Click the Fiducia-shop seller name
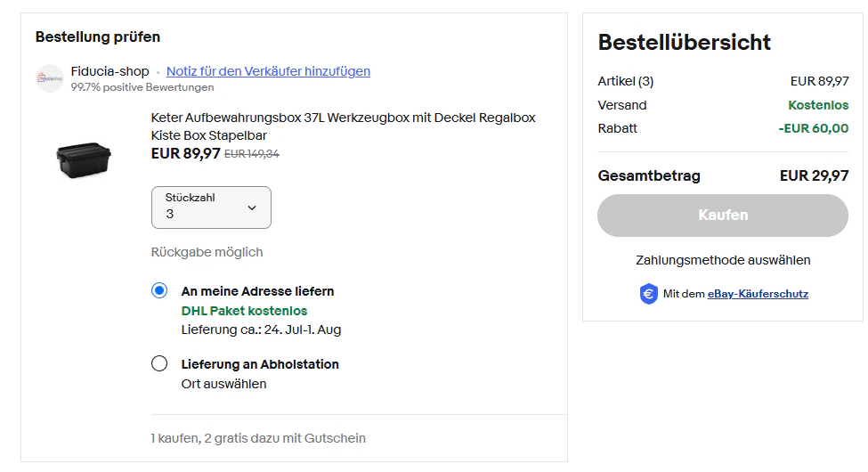The height and width of the screenshot is (472, 868). [x=110, y=71]
